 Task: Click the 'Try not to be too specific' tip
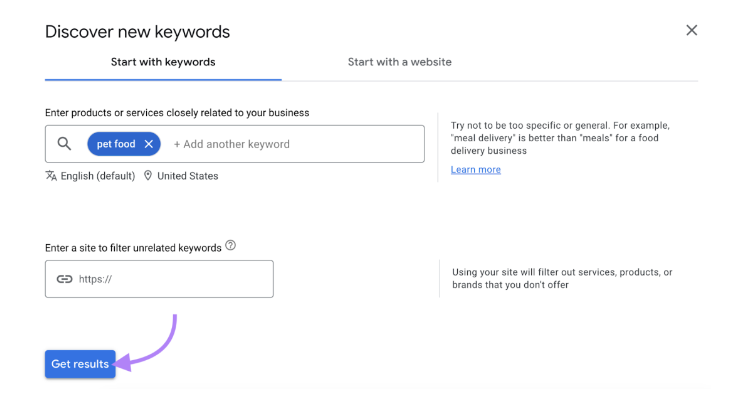click(560, 138)
